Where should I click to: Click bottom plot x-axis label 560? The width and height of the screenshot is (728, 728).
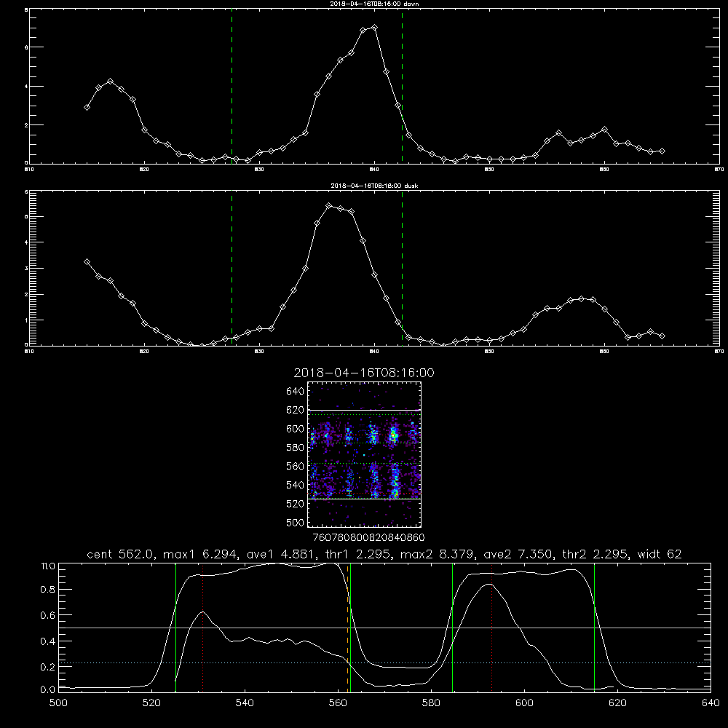point(338,703)
